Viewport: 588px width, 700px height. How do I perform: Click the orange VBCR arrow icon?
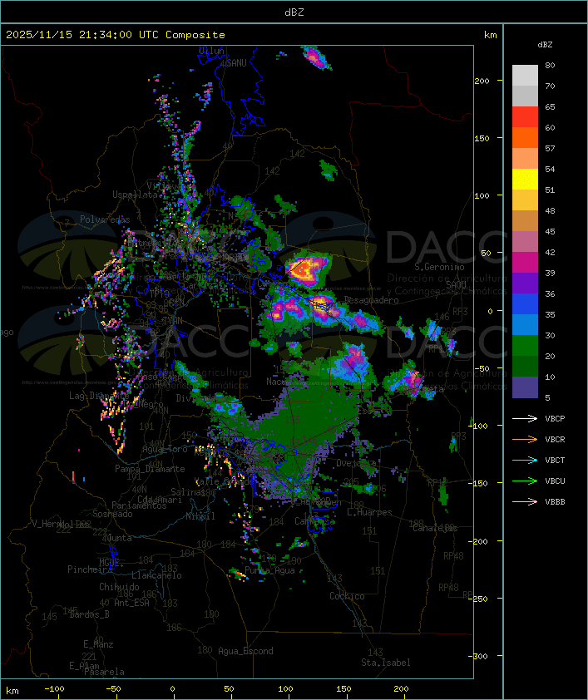tap(525, 439)
